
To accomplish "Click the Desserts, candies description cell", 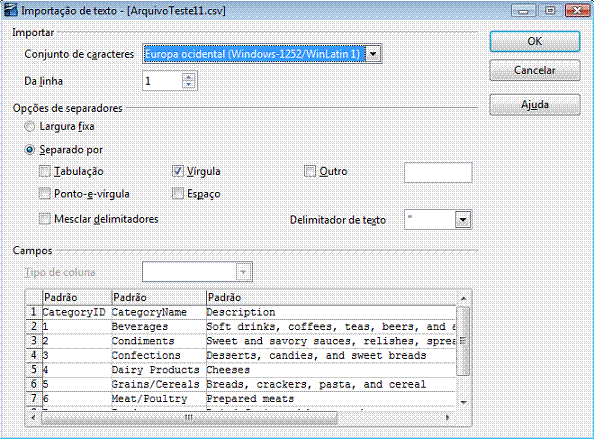I will point(331,355).
